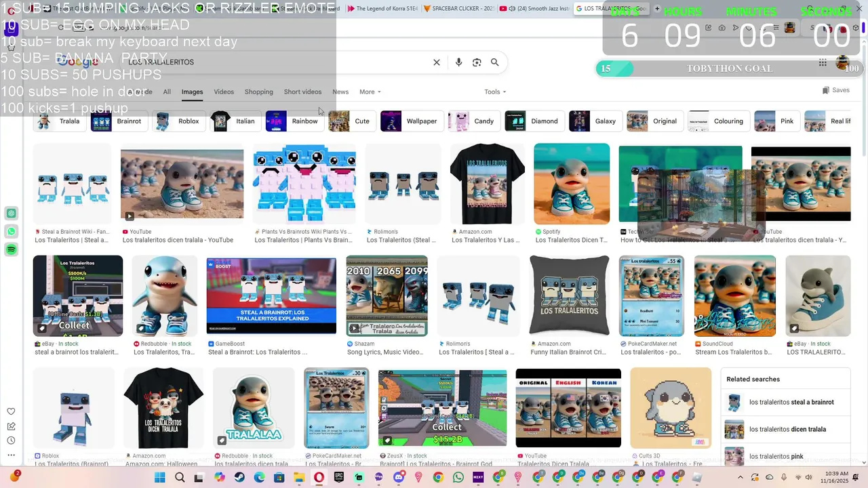Filter images by the Tralala chip

point(59,121)
